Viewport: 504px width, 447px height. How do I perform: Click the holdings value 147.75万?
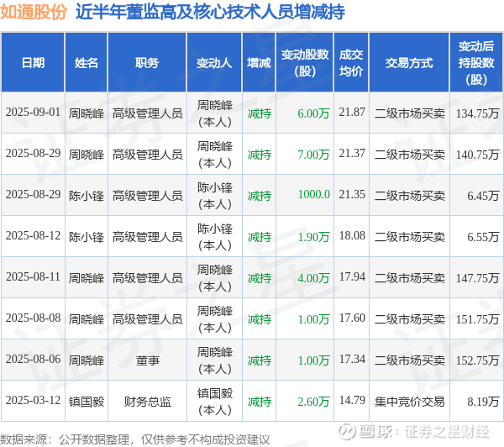point(477,278)
